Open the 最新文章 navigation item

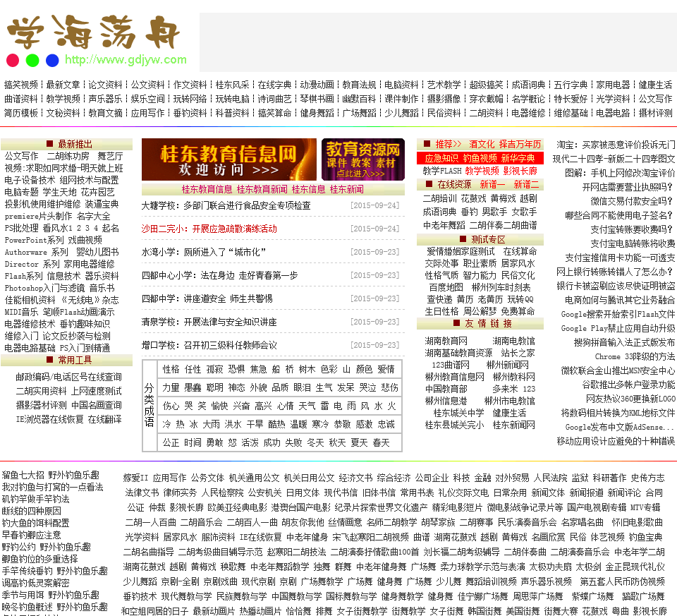point(63,85)
